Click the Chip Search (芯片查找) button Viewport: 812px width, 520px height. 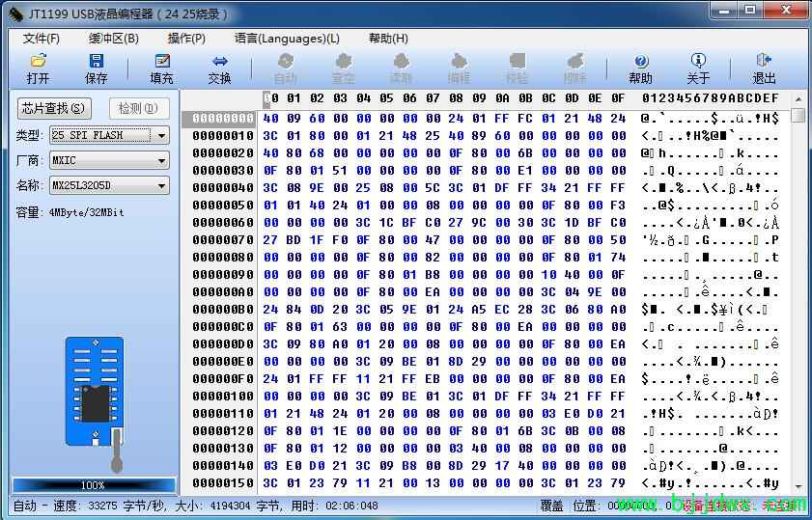(55, 108)
